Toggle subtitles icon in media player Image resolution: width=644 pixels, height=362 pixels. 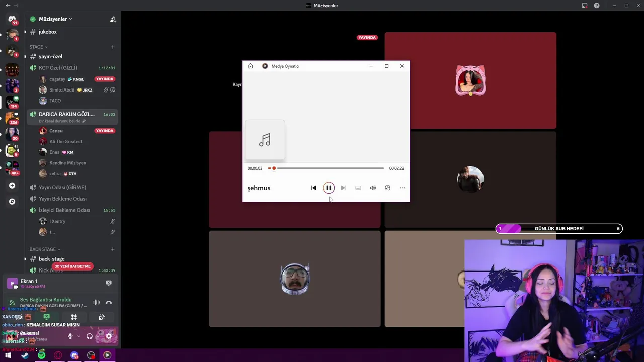(x=358, y=188)
